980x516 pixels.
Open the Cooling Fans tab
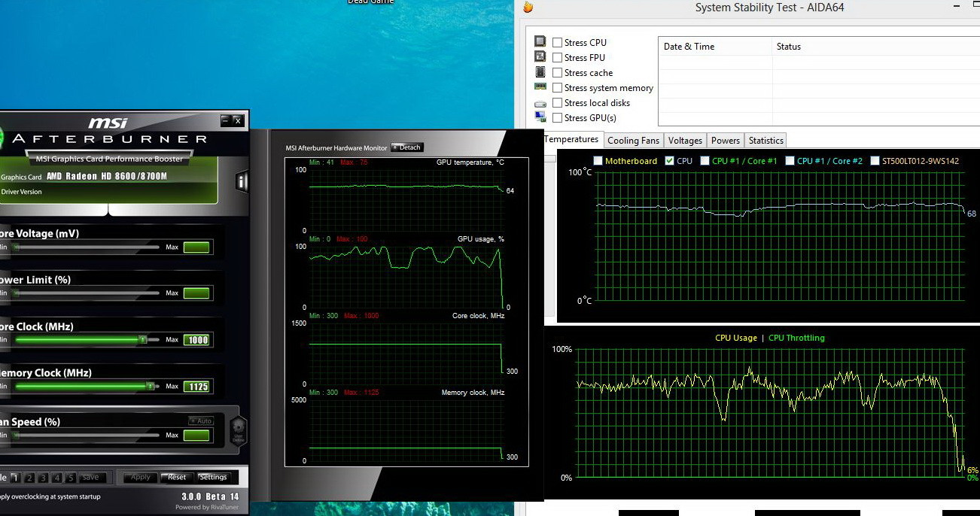[x=633, y=141]
